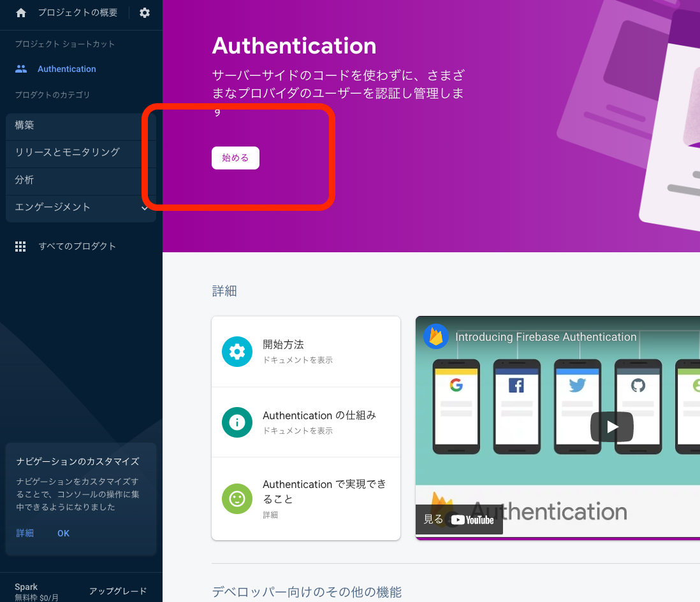
Task: Click the chevron beside エンゲージメント
Action: click(145, 208)
